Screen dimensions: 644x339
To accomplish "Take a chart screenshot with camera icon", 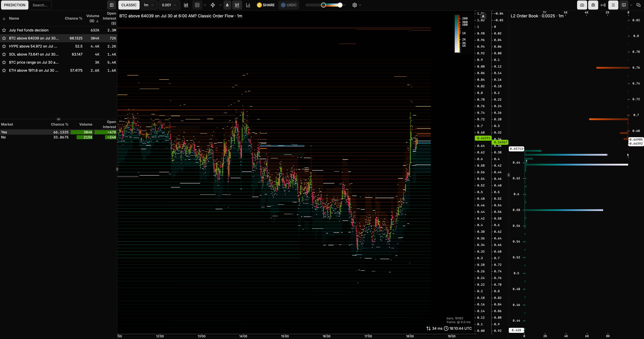I will [582, 5].
